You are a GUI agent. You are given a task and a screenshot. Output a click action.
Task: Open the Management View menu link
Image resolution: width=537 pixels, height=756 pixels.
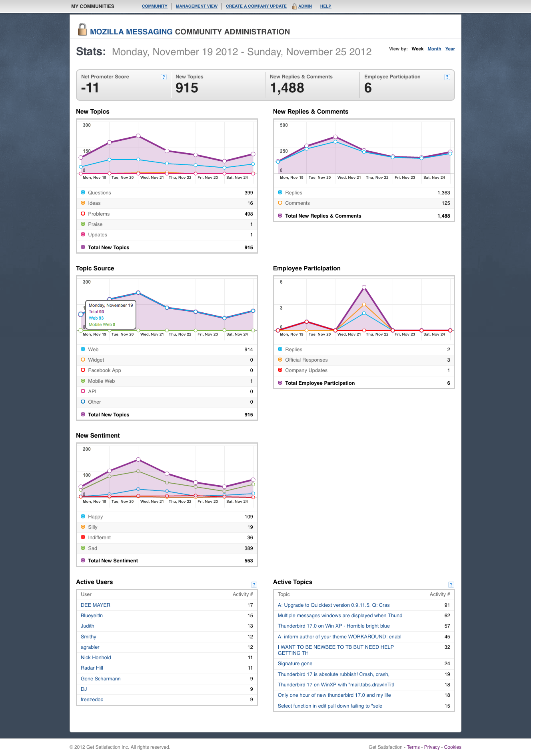point(197,6)
